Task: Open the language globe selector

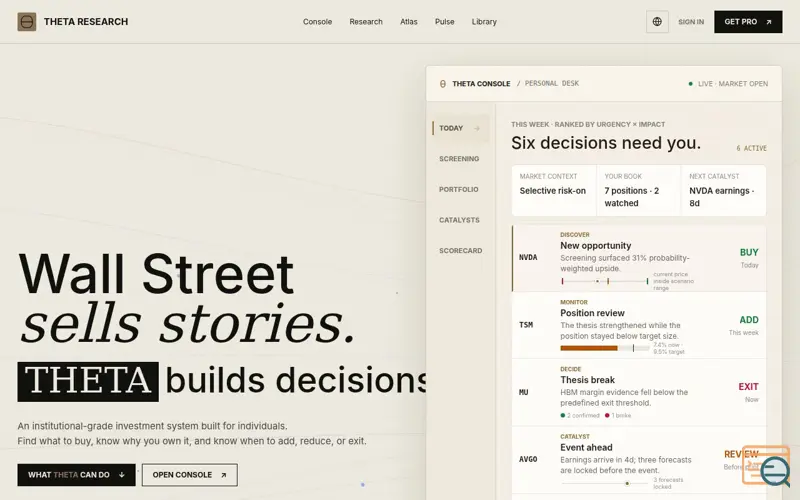Action: point(657,22)
